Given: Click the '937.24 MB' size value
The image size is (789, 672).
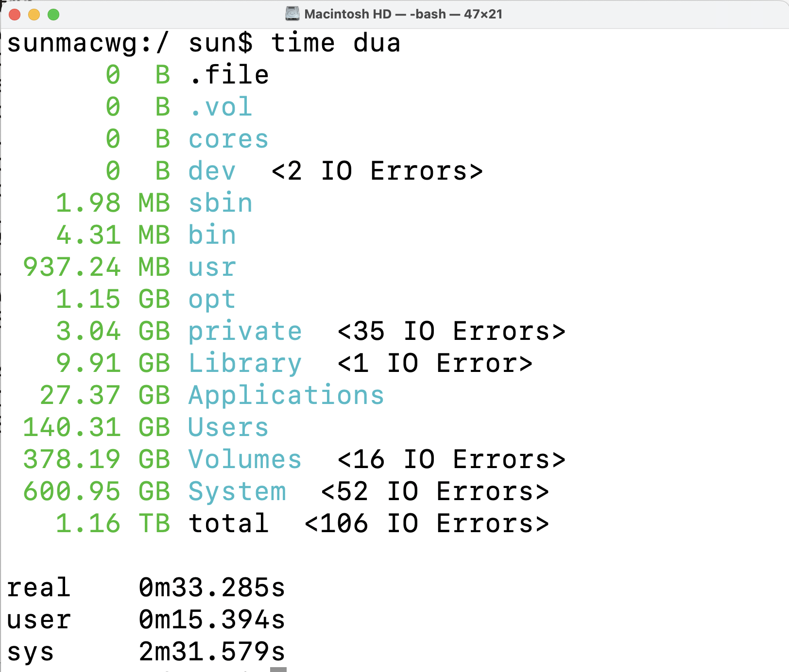Looking at the screenshot, I should coord(96,268).
